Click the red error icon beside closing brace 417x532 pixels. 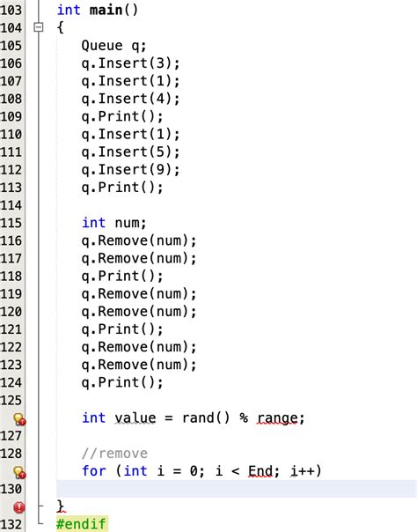pos(19,507)
